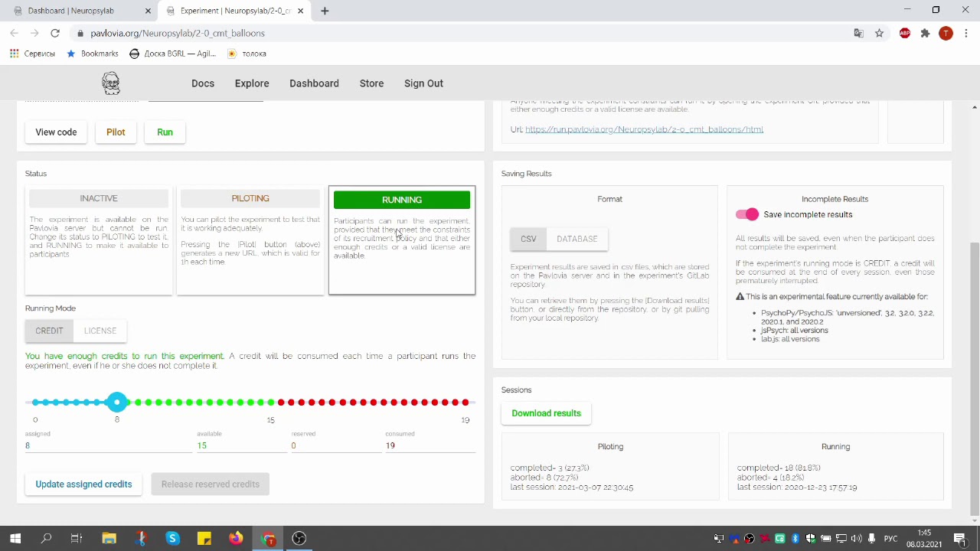Open the ABP Adblock extension icon

coord(905,33)
